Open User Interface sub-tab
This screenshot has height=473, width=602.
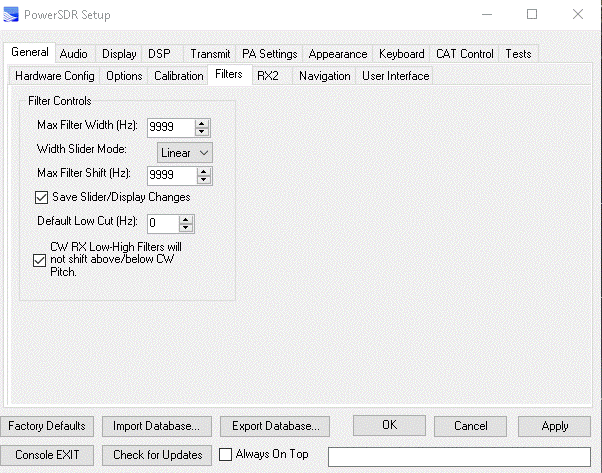point(395,76)
